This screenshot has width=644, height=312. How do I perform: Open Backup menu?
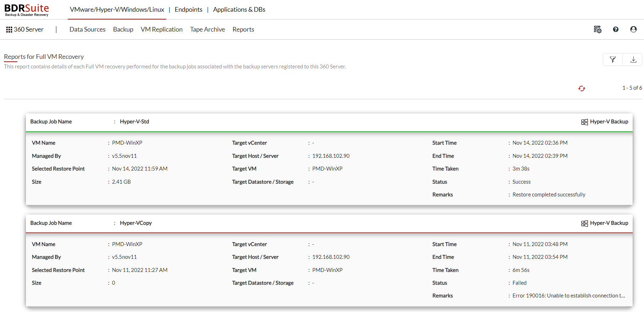click(x=123, y=29)
